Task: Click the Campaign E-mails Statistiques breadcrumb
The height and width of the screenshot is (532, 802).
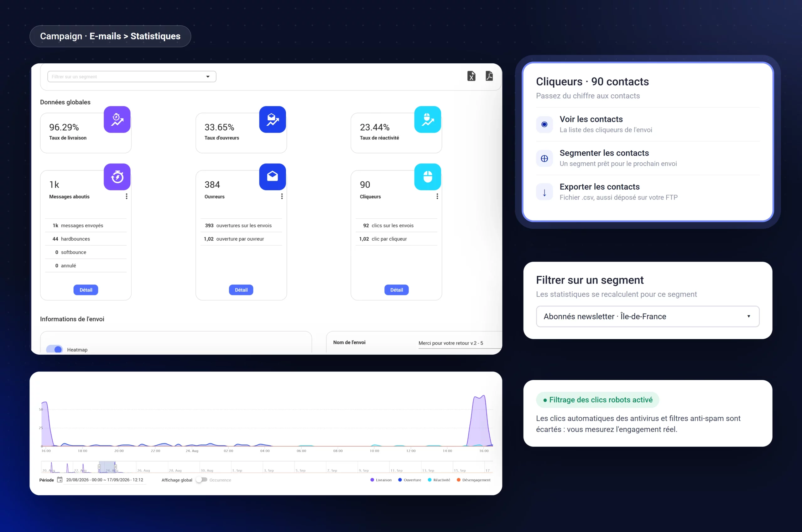Action: coord(110,36)
